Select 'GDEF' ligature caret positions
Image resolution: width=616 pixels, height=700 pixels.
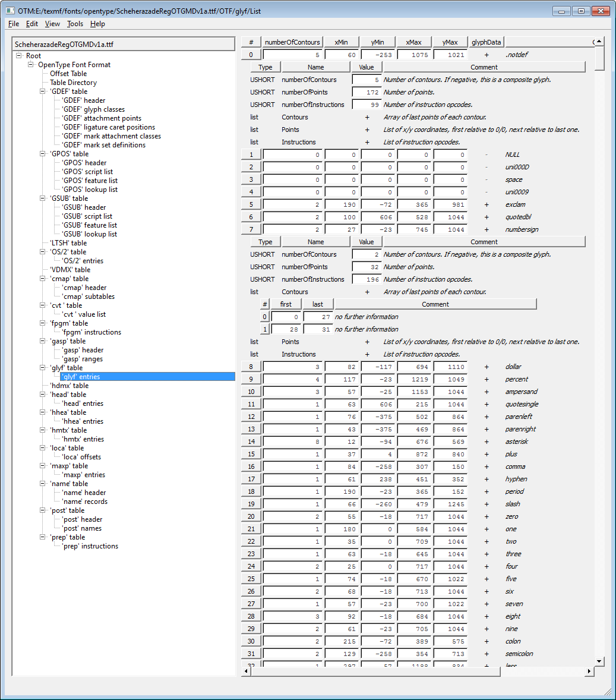coord(109,127)
